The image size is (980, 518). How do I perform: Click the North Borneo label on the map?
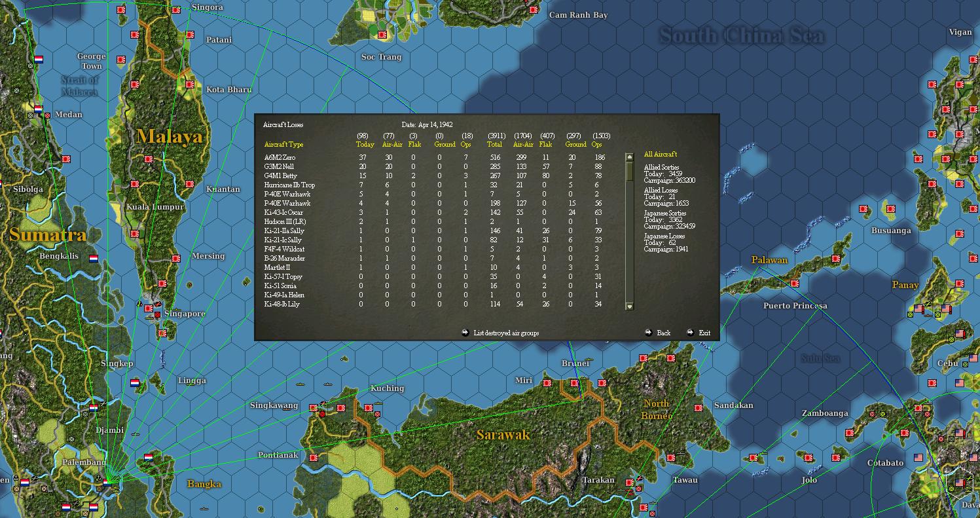(657, 409)
